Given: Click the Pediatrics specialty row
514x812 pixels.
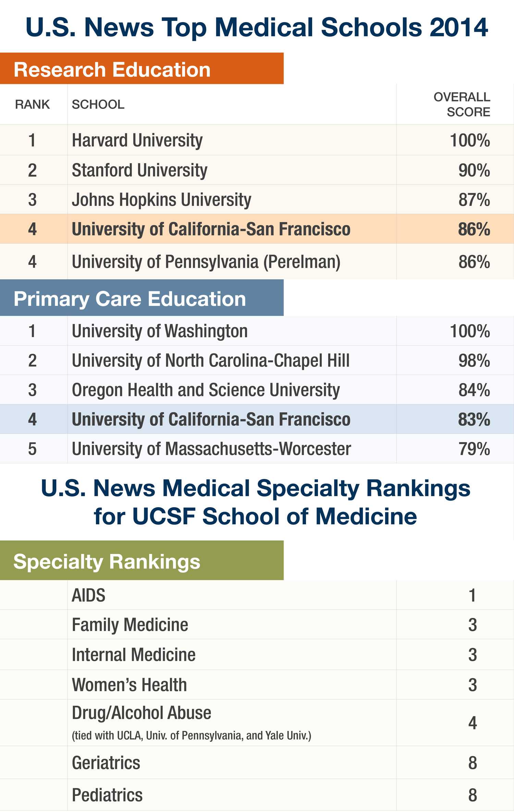Looking at the screenshot, I should click(x=107, y=795).
